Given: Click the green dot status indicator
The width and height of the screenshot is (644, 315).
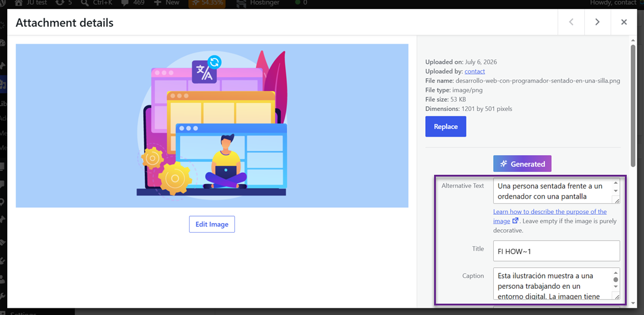Looking at the screenshot, I should (298, 2).
